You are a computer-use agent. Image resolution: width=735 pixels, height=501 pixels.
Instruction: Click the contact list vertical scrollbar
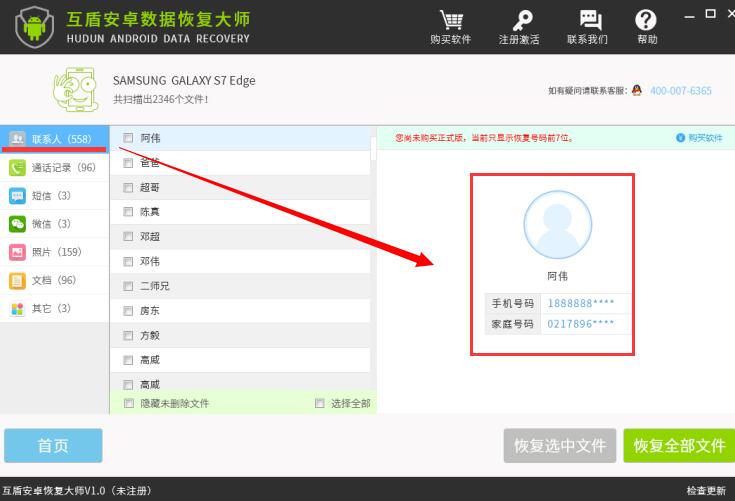tap(373, 149)
